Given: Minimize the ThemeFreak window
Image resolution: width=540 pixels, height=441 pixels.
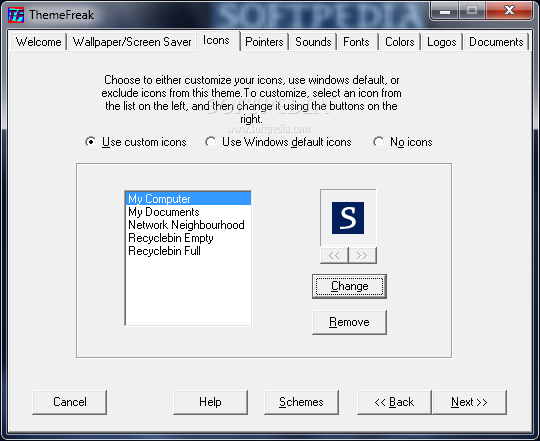Looking at the screenshot, I should pyautogui.click(x=445, y=11).
